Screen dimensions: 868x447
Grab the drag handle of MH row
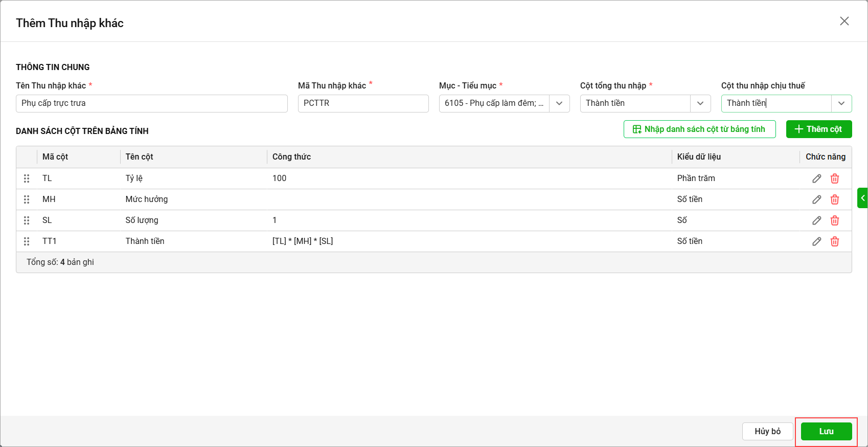pos(27,199)
